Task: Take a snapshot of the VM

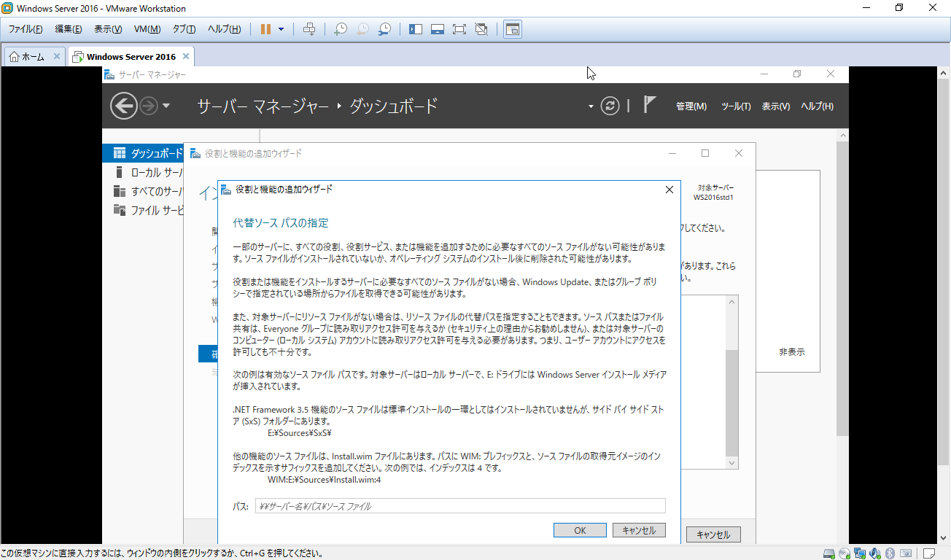Action: tap(341, 29)
